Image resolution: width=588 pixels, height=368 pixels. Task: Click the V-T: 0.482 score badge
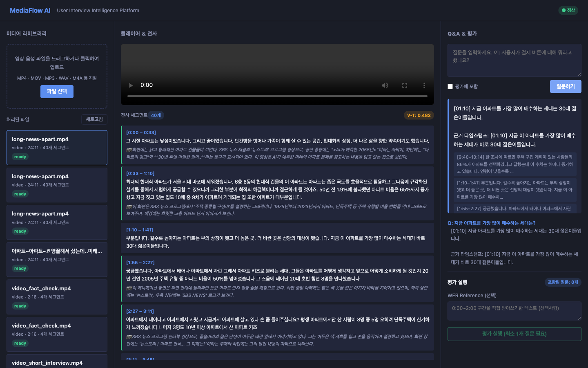(419, 115)
